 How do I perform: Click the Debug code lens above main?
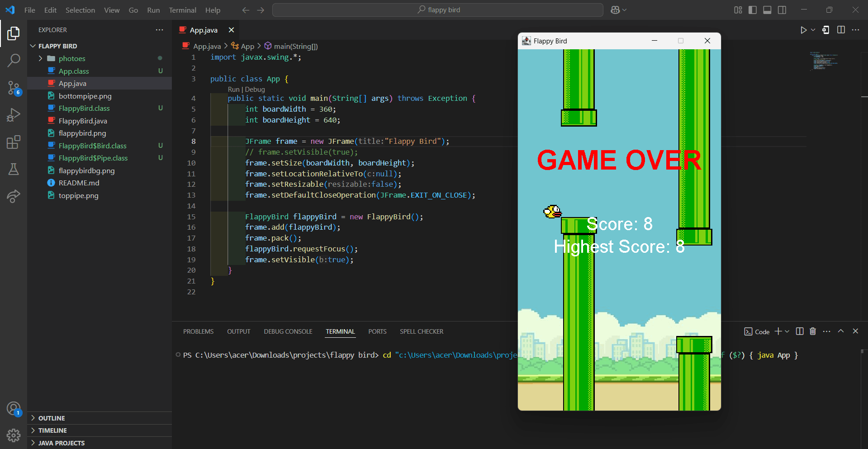click(255, 90)
